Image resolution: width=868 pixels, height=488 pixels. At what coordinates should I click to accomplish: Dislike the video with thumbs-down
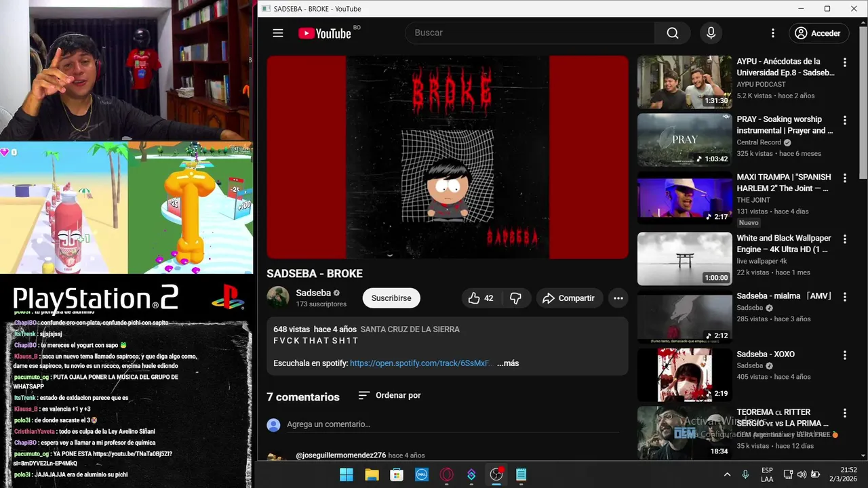tap(516, 298)
